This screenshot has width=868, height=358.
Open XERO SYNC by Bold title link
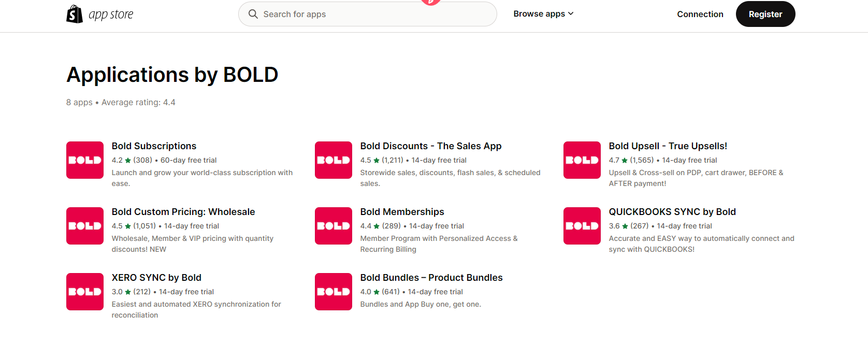coord(156,278)
